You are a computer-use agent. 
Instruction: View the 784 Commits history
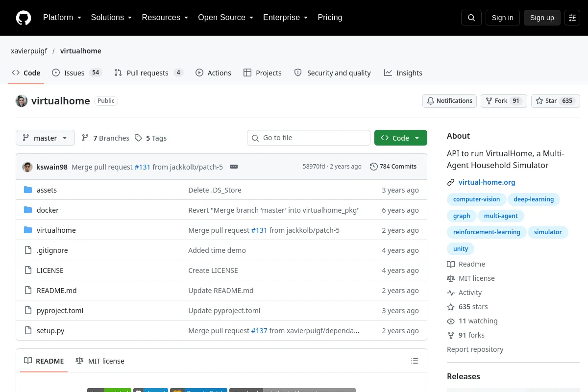click(x=393, y=167)
